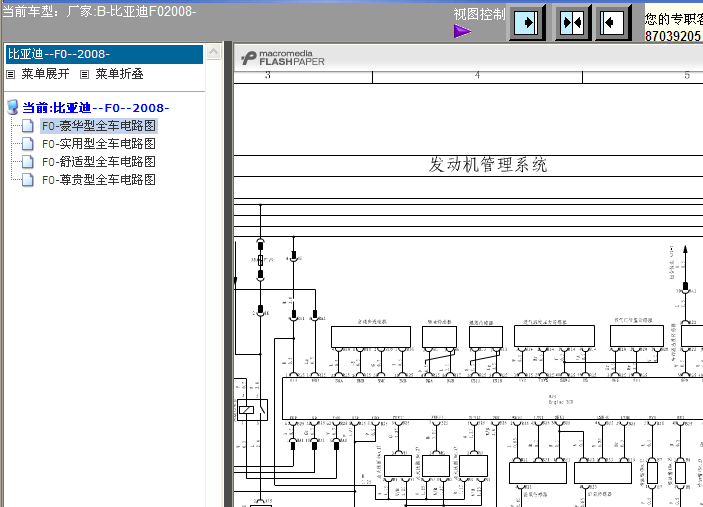This screenshot has width=703, height=507.
Task: Click the collapse-left view control button
Action: [x=612, y=22]
